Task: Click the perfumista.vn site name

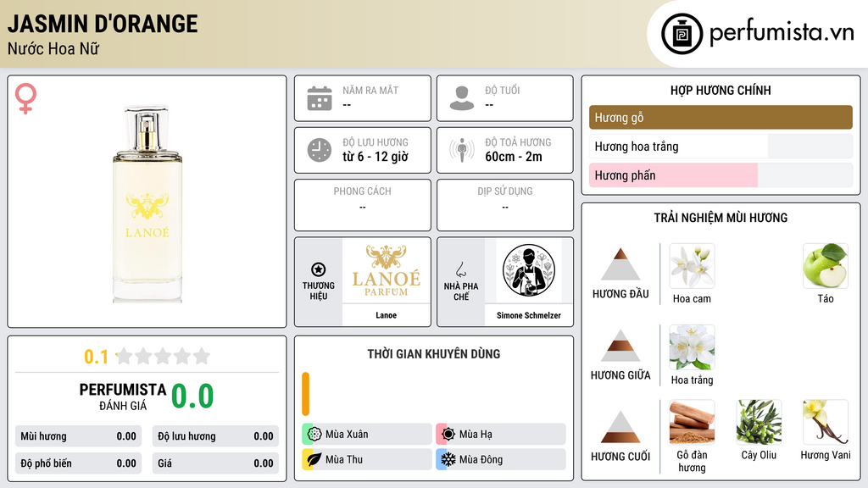Action: pos(782,33)
